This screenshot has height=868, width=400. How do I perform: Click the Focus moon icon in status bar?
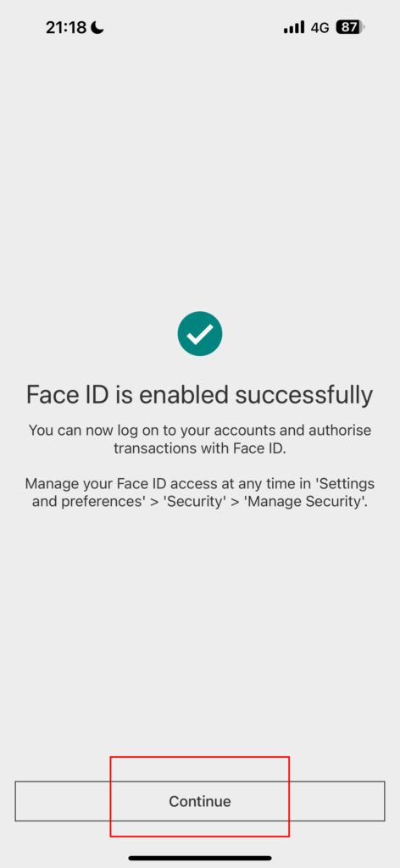point(97,27)
